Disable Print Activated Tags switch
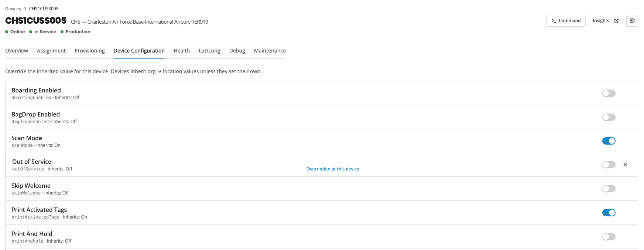 (x=609, y=213)
